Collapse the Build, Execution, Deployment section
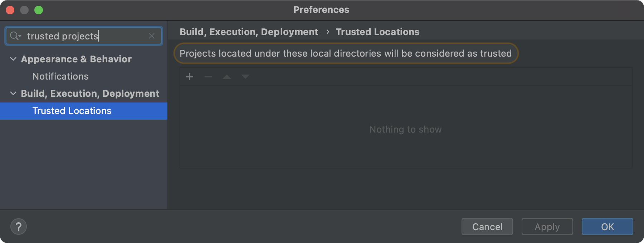The image size is (644, 243). click(x=13, y=93)
